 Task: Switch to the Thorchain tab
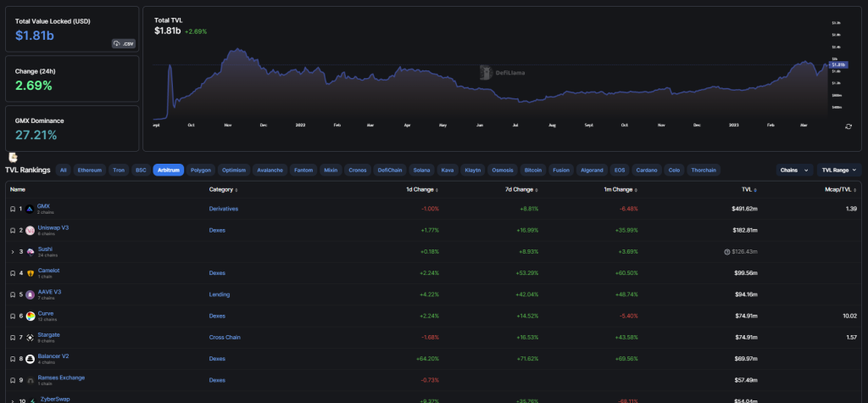pyautogui.click(x=704, y=171)
